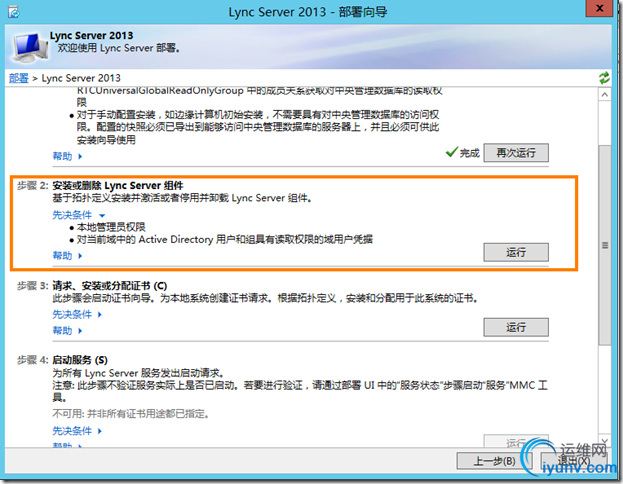Click 再次运行 to rerun step 1
The height and width of the screenshot is (484, 623).
point(516,153)
